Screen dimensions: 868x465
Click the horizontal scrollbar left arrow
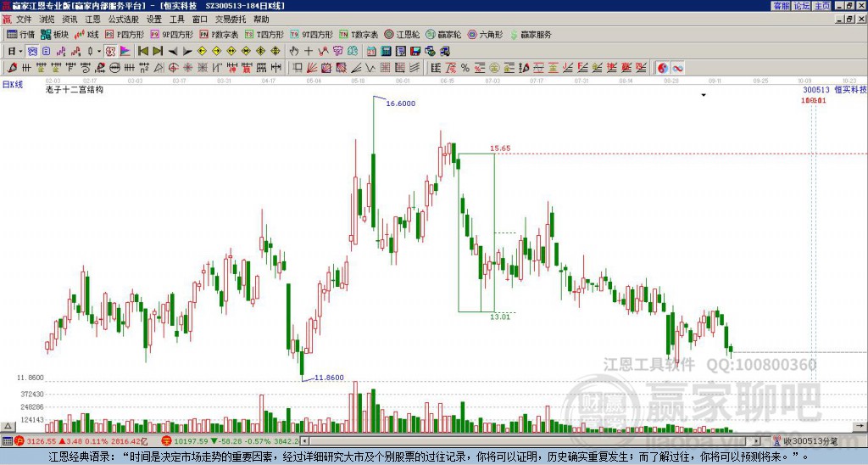coord(304,441)
